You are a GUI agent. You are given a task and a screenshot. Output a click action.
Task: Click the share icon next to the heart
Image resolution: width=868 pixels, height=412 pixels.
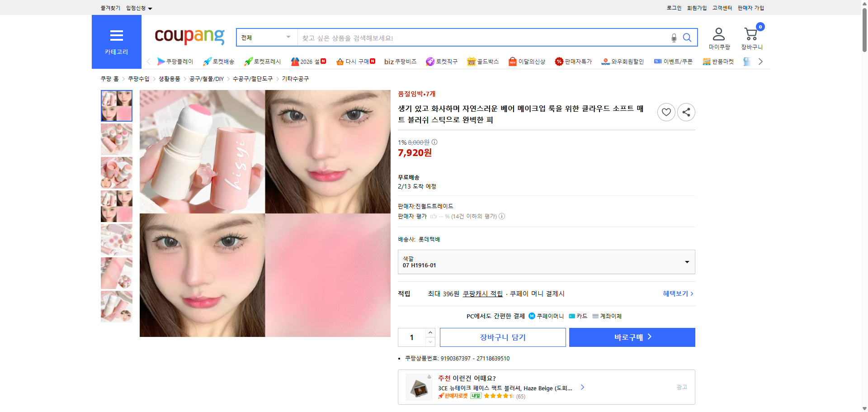pyautogui.click(x=686, y=112)
